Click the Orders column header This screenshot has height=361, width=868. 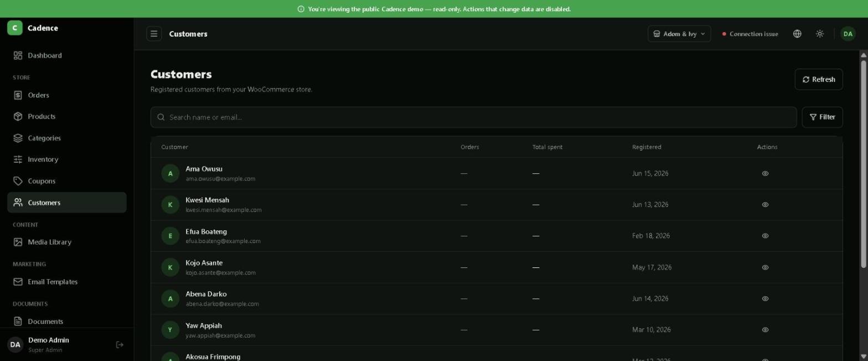coord(470,147)
